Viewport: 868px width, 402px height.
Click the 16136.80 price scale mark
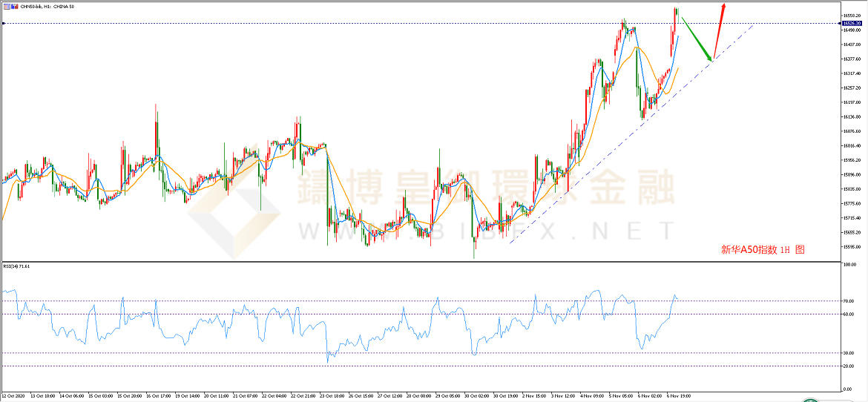point(852,117)
